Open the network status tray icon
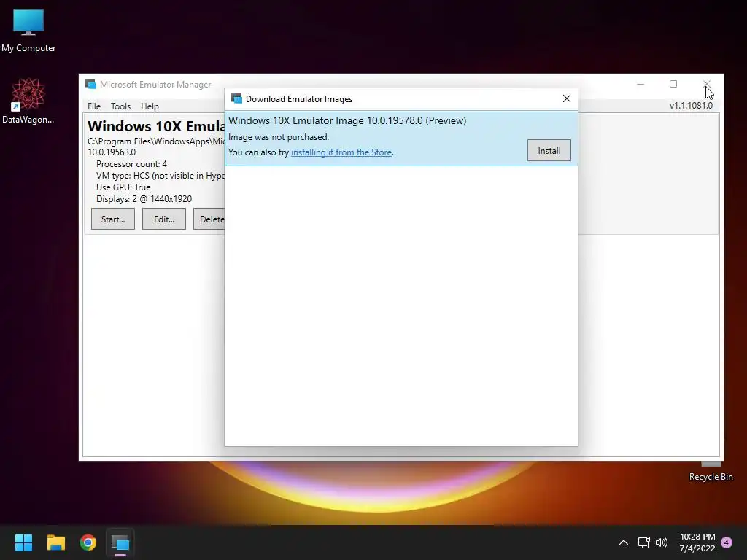Viewport: 747px width, 560px height. (643, 542)
